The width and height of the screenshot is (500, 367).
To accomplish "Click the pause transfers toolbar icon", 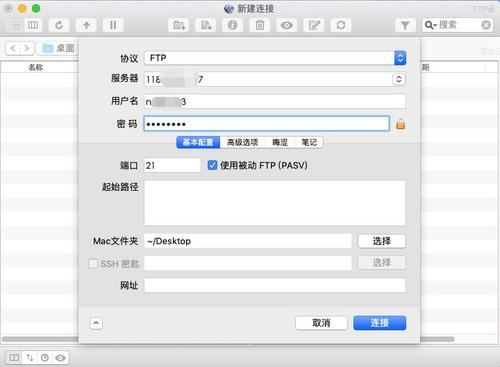I will [x=113, y=25].
